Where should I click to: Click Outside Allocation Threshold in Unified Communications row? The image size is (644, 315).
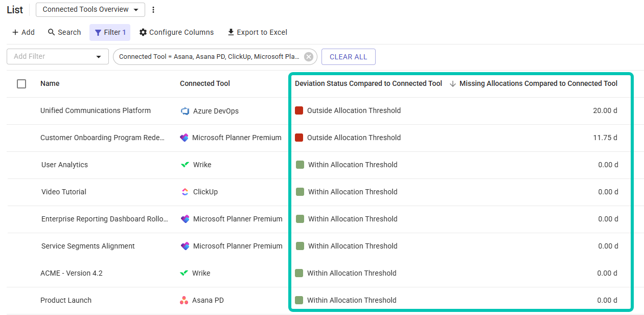click(x=354, y=110)
